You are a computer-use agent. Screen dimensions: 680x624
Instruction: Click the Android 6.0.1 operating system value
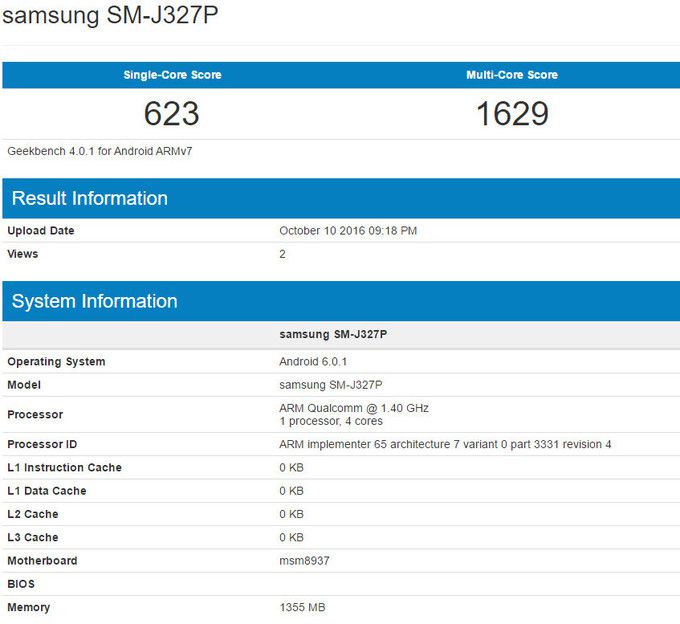[313, 361]
